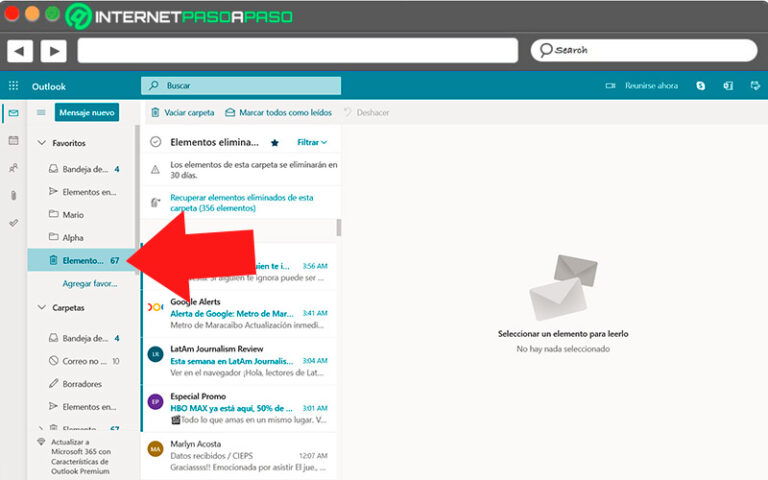
Task: Open the Files paperclip icon
Action: pyautogui.click(x=13, y=196)
